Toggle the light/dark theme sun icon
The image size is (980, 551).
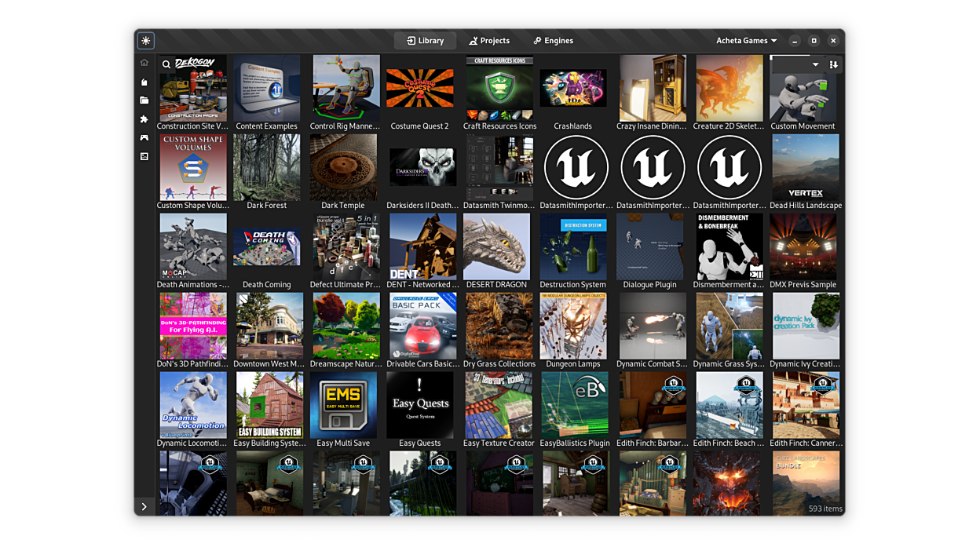point(145,41)
